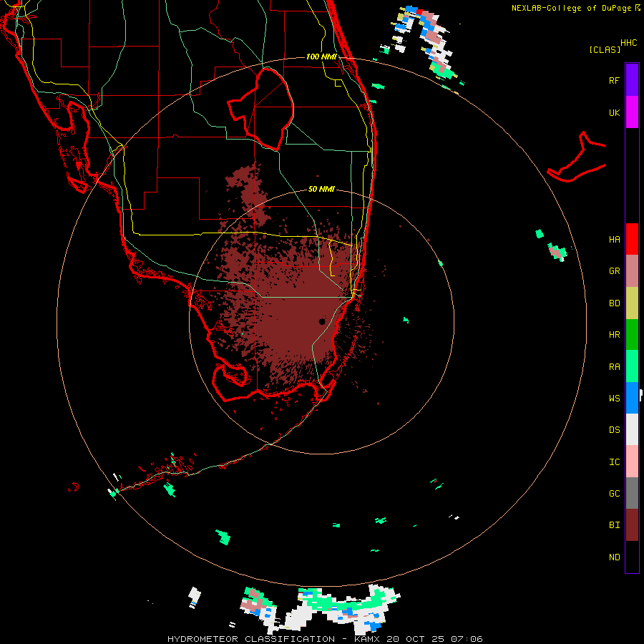
Task: Click the dusty pink GR legend swatch
Action: [x=632, y=271]
